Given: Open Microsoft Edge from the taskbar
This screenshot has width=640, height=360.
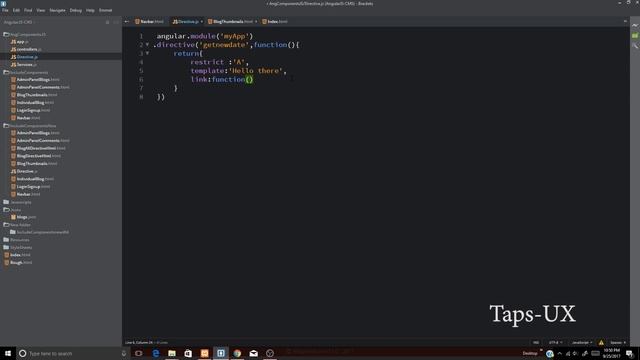Looking at the screenshot, I should pos(156,353).
